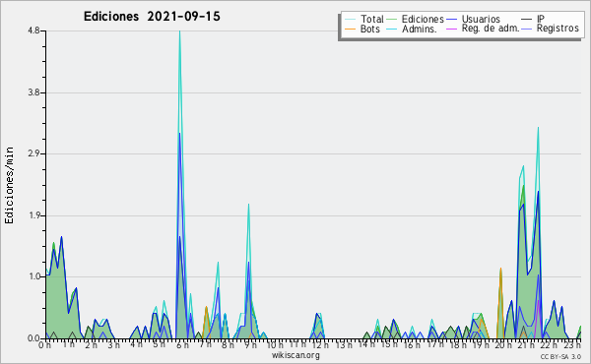
Task: Click the '18 h' x-axis label
Action: click(x=458, y=344)
